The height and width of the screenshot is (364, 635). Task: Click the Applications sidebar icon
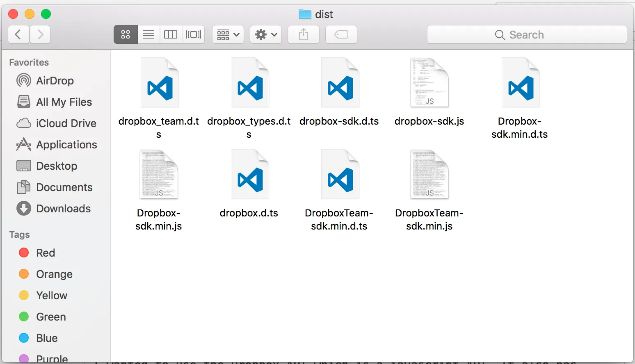click(x=24, y=144)
